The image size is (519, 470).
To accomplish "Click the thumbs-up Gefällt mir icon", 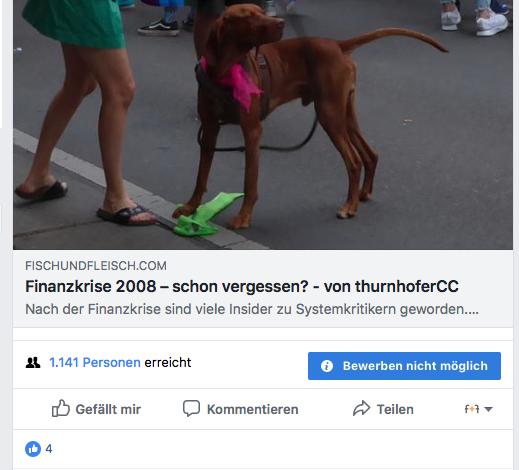I will 61,408.
